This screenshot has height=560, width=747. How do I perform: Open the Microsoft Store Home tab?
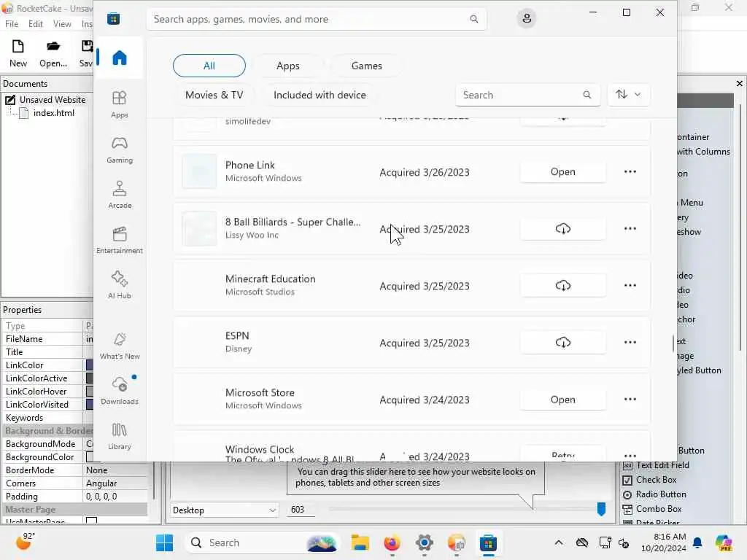pos(120,58)
